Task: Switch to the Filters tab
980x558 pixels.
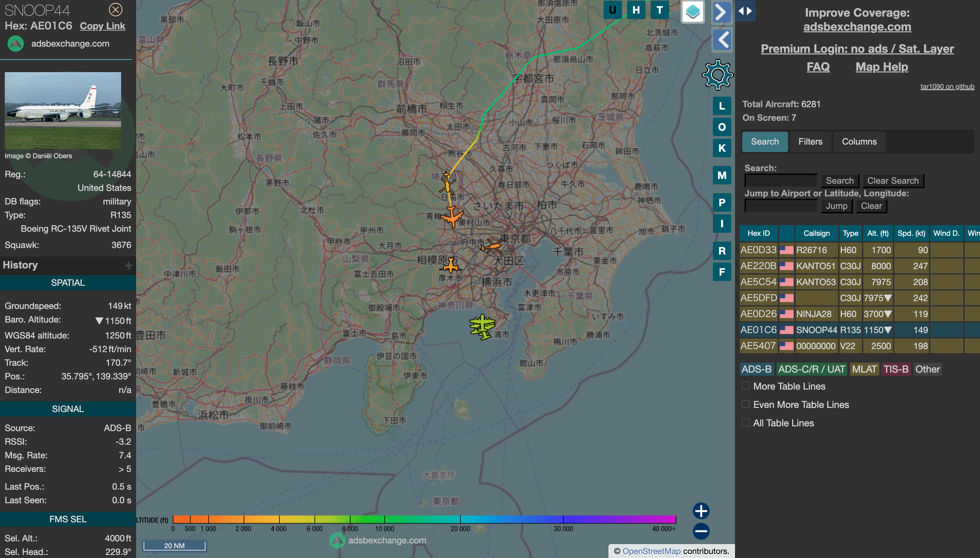Action: [810, 142]
